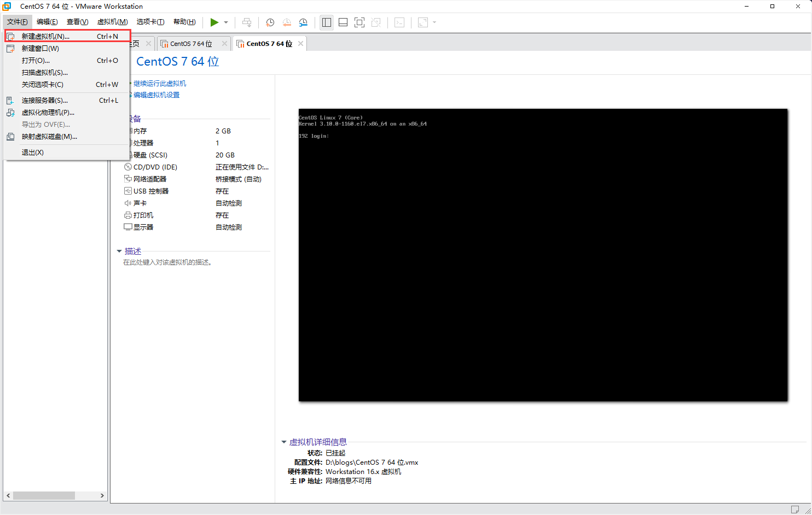Screen dimensions: 812x515
Task: Select the 硬盘 (SCSI) device row
Action: pyautogui.click(x=197, y=155)
